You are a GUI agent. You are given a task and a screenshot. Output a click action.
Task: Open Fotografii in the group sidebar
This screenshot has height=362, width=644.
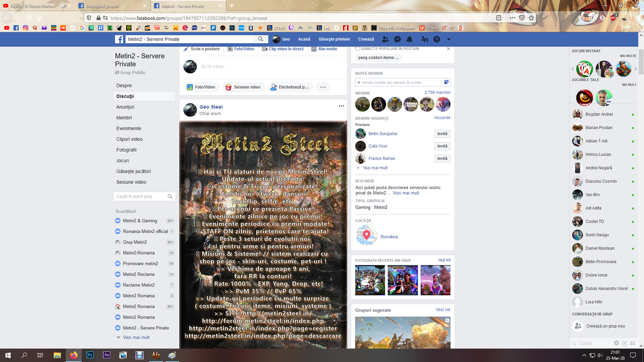click(x=126, y=150)
